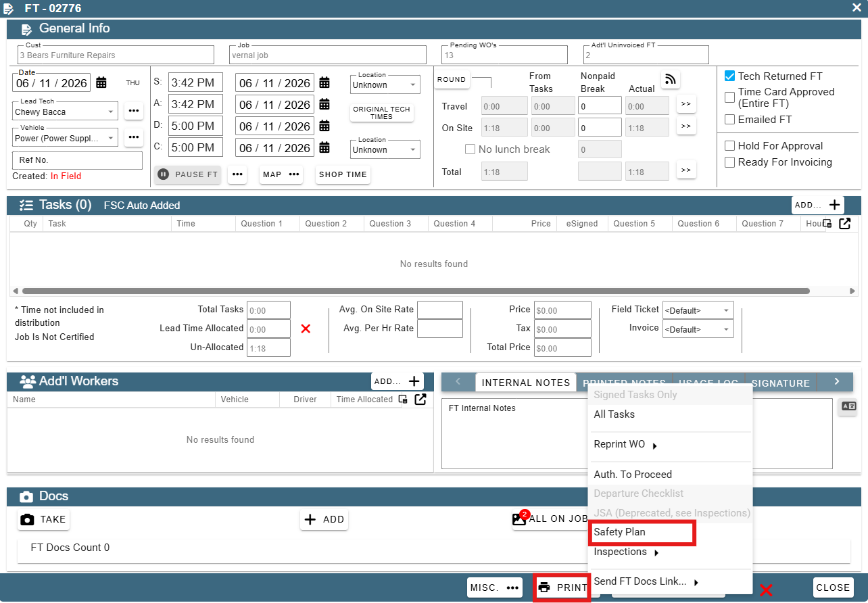Open the Usage Log tab
868x603 pixels.
tap(708, 383)
